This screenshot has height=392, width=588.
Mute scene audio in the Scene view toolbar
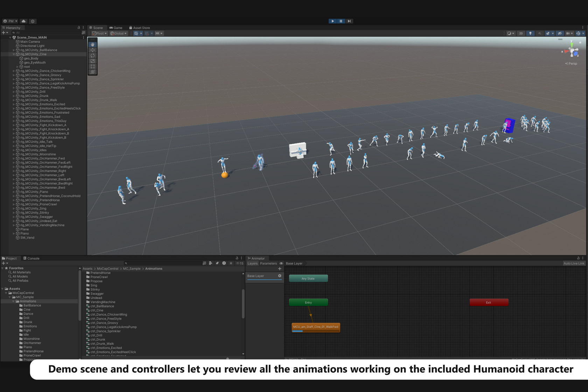pyautogui.click(x=540, y=33)
